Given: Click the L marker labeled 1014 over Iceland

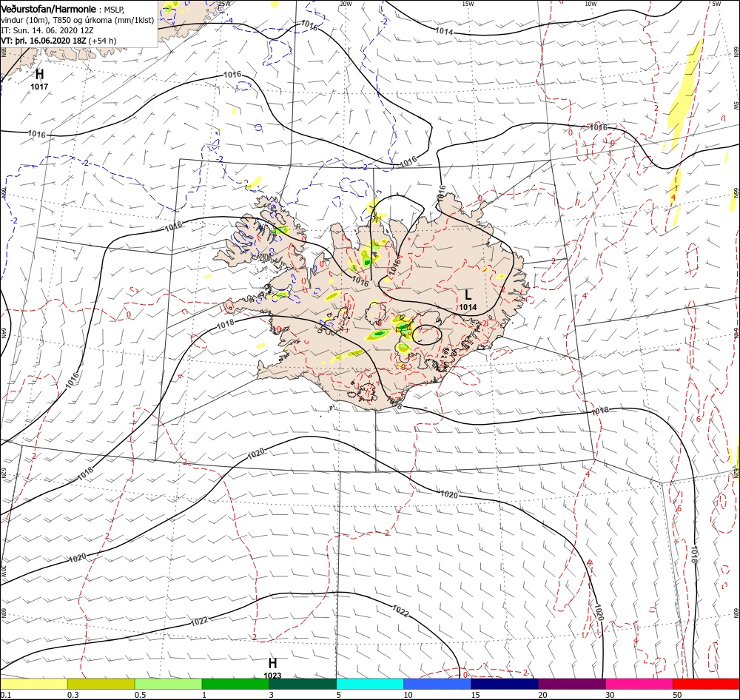Looking at the screenshot, I should [468, 295].
